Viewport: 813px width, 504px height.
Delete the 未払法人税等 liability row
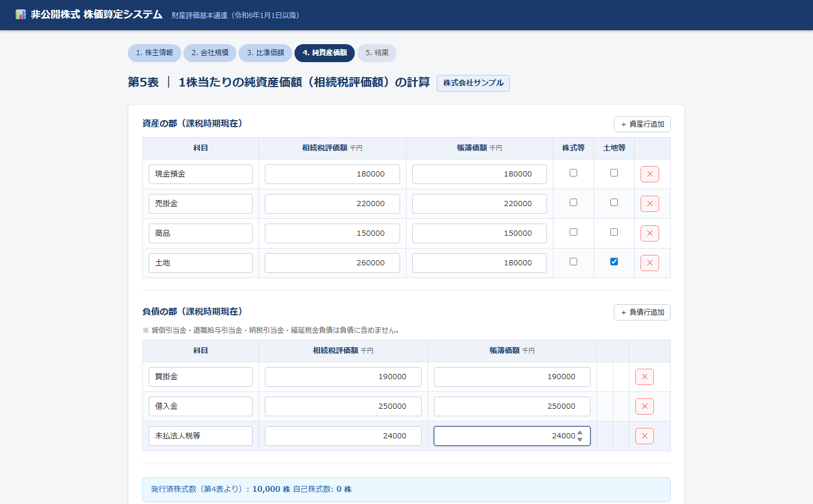tap(645, 436)
